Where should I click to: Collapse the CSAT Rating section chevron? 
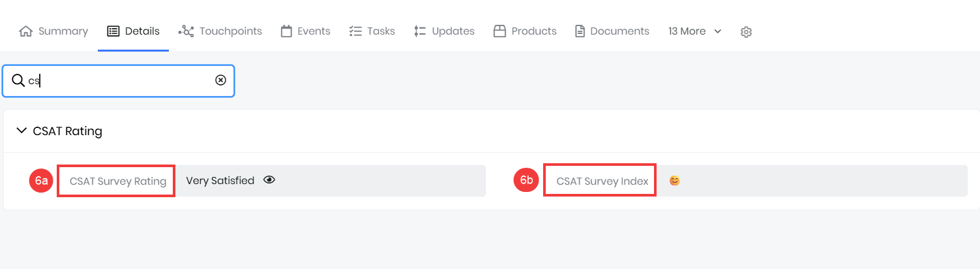tap(21, 131)
